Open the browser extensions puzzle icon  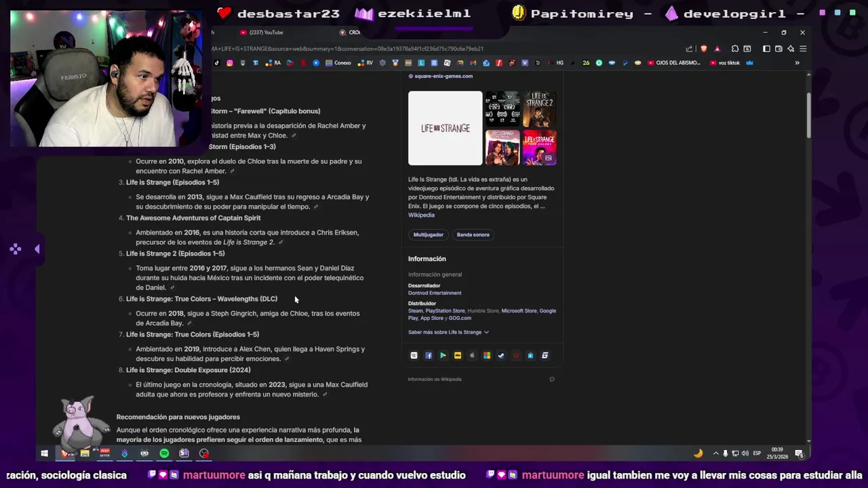(735, 49)
